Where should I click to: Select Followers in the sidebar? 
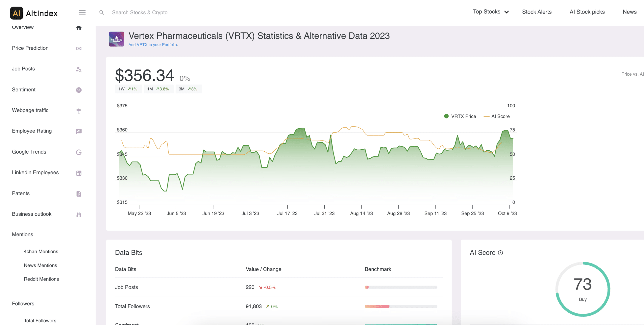pos(23,304)
